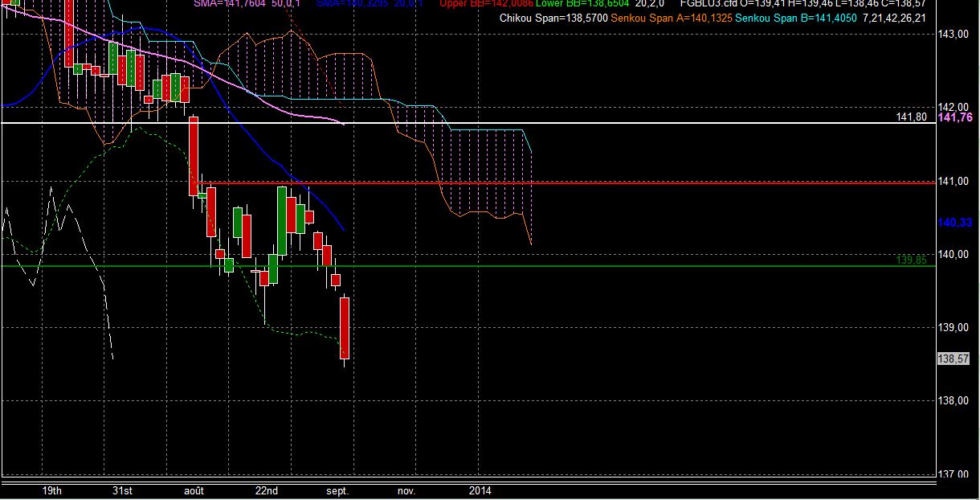Viewport: 980px width, 500px height.
Task: Click the green Lower BB=138,6504 label
Action: pos(582,4)
